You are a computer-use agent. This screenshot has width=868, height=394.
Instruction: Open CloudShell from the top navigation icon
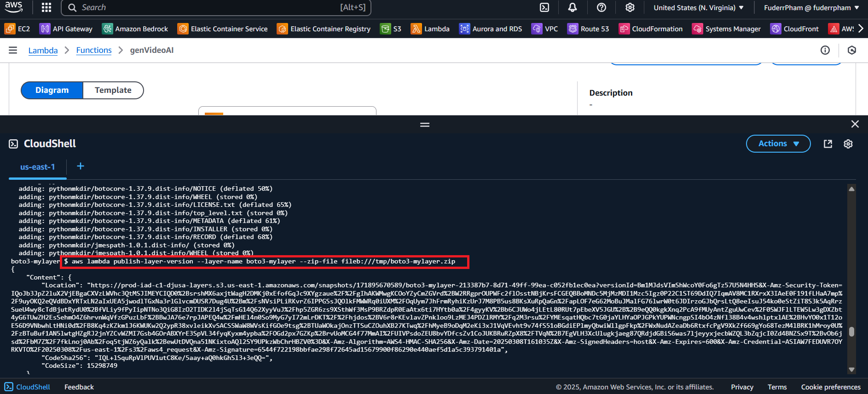coord(544,7)
